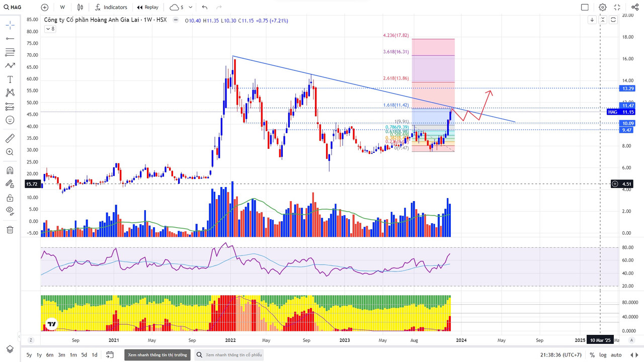Select the trend line tool

10,39
